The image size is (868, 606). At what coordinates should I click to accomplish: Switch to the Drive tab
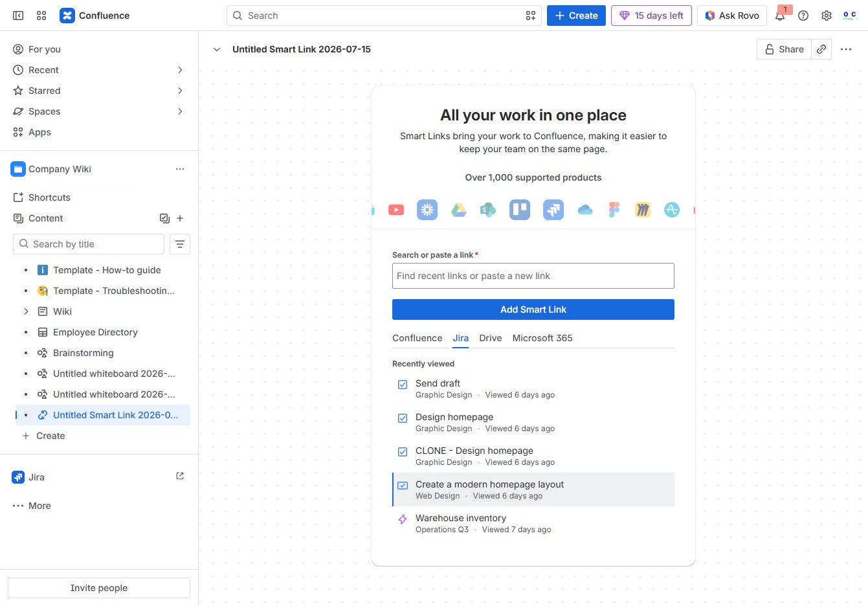pos(491,338)
